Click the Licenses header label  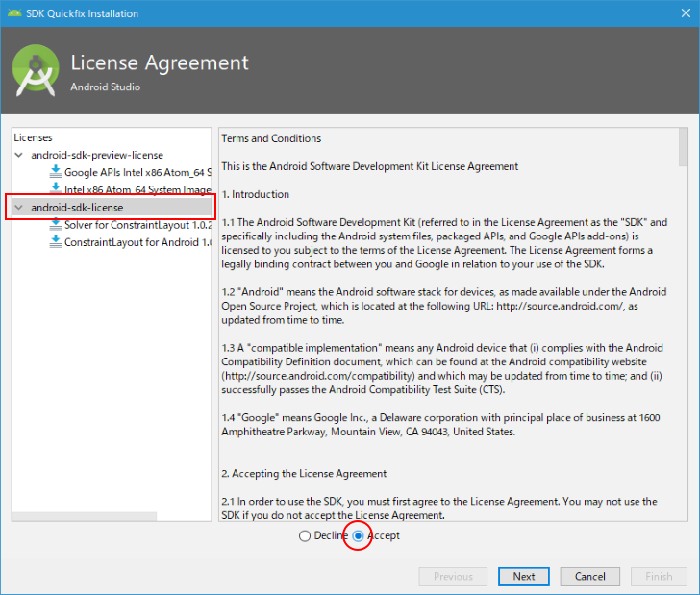tap(33, 137)
